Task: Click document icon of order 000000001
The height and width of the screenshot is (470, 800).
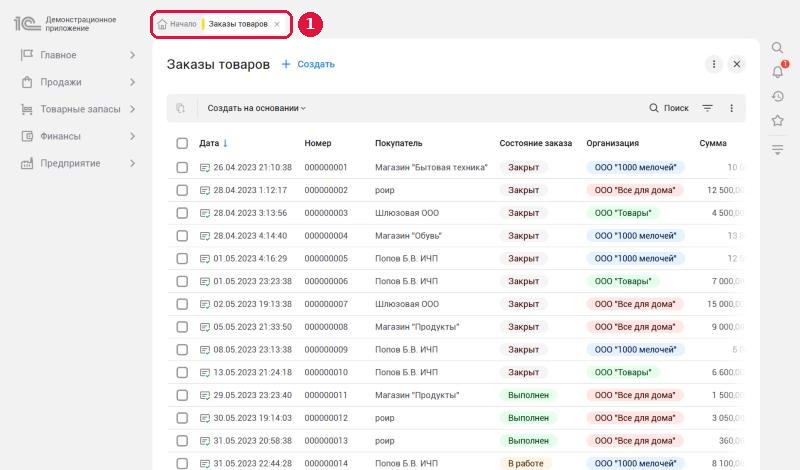Action: pos(205,167)
